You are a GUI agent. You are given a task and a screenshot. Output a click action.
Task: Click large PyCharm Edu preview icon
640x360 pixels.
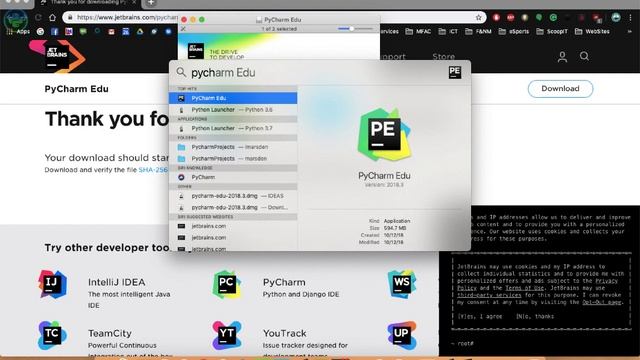pyautogui.click(x=384, y=136)
